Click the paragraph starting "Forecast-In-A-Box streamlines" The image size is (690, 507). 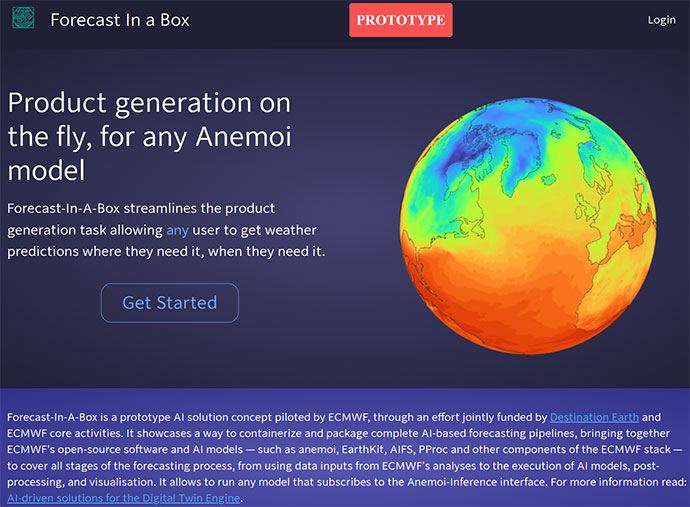pyautogui.click(x=166, y=230)
